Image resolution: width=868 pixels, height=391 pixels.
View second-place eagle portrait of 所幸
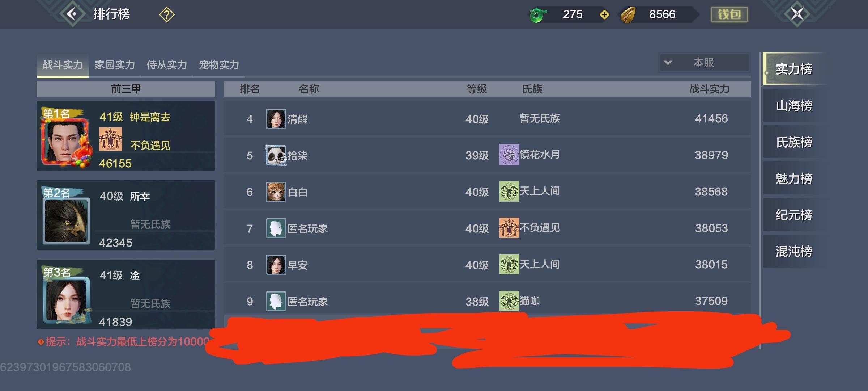pyautogui.click(x=66, y=220)
